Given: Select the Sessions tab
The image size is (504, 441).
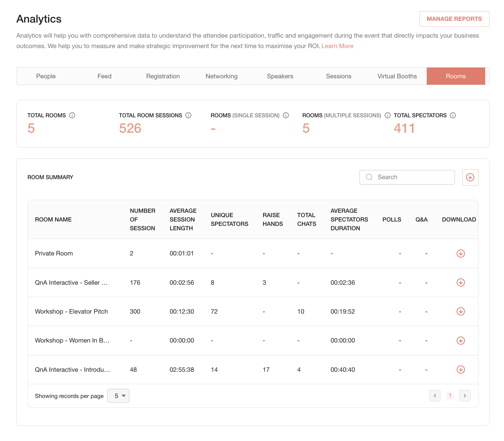Looking at the screenshot, I should (x=339, y=76).
